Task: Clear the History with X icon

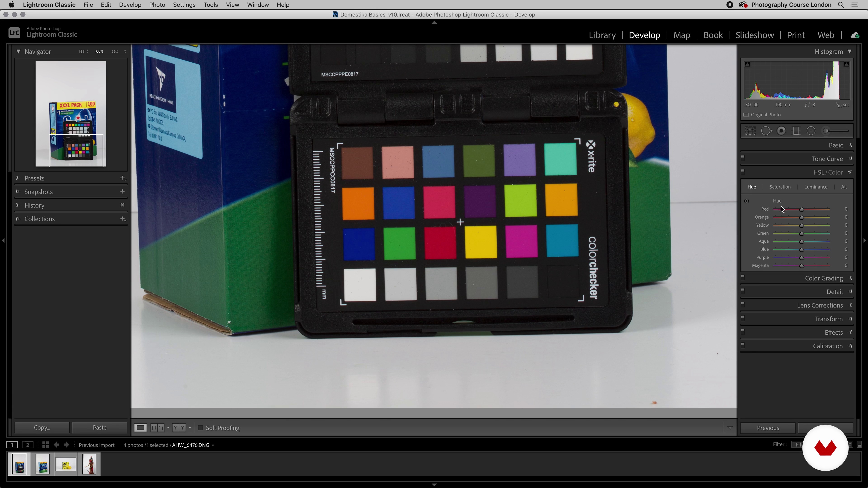Action: [x=123, y=205]
